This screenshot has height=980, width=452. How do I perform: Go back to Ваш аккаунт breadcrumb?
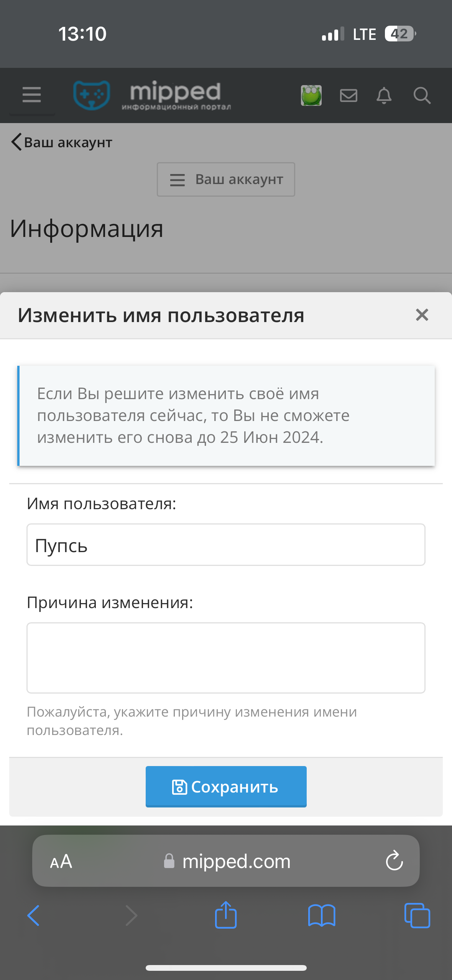[x=62, y=142]
